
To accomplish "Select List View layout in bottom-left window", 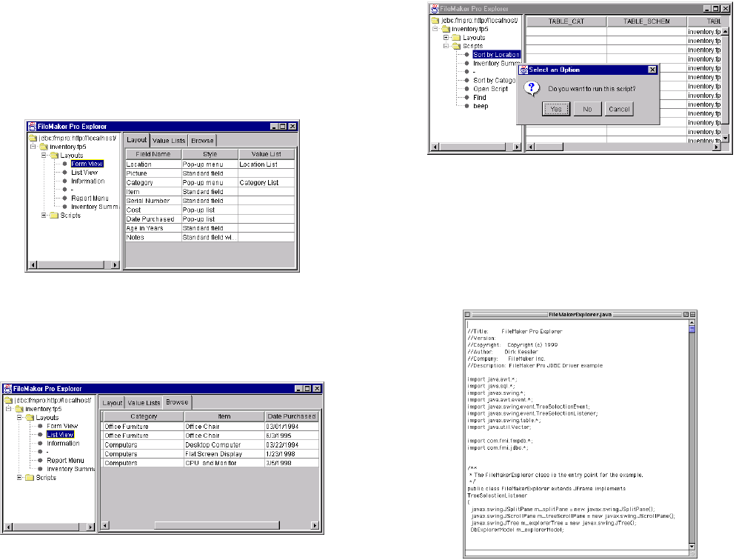I will coord(60,435).
